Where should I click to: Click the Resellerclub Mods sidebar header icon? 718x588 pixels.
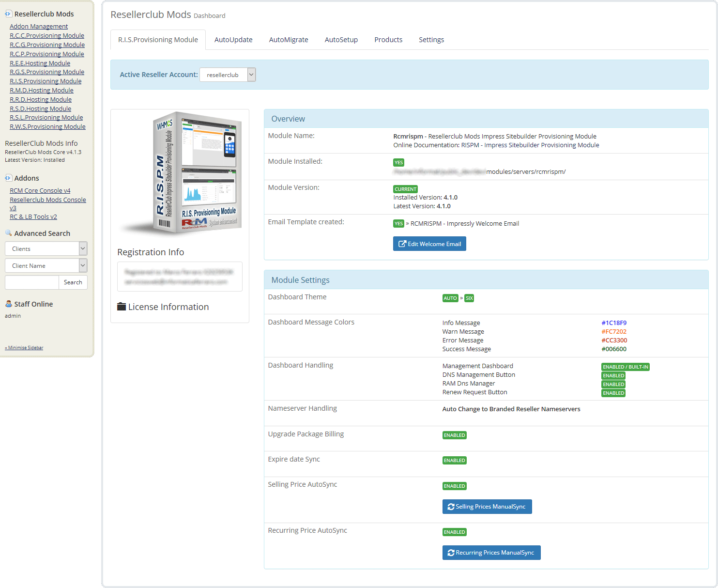tap(8, 14)
